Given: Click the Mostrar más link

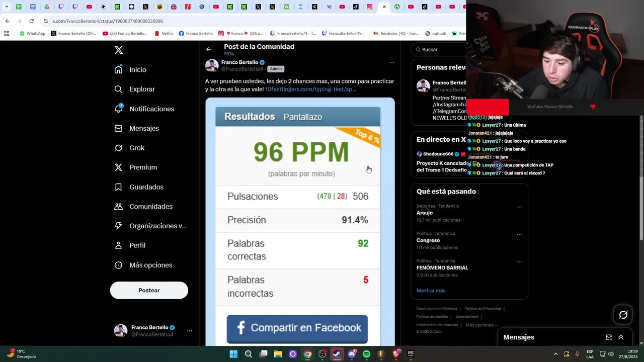Looking at the screenshot, I should click(431, 291).
